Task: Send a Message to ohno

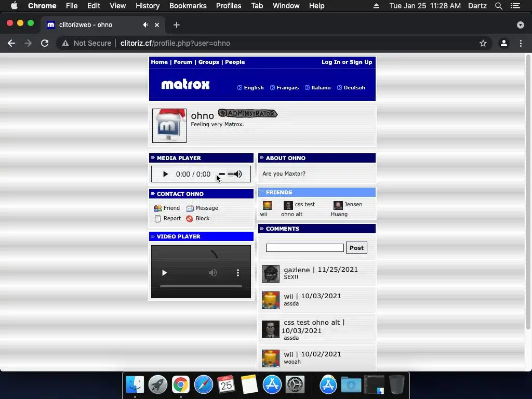Action: click(x=207, y=208)
